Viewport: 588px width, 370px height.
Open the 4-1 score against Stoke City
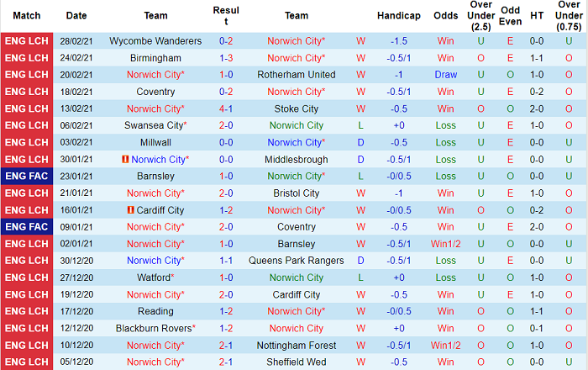[227, 108]
